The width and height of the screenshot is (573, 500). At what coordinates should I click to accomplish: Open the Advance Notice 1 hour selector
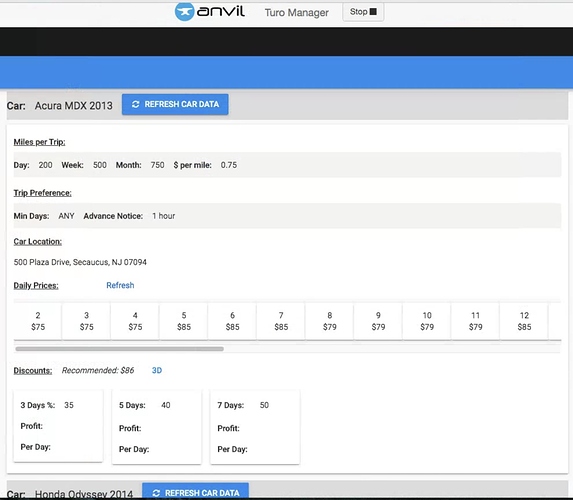coord(163,216)
